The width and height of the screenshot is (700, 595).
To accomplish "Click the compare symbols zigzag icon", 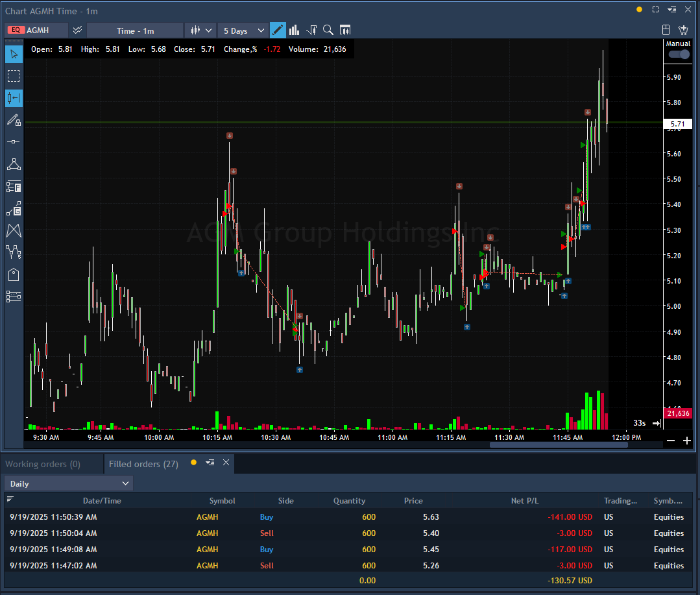I will click(x=78, y=30).
